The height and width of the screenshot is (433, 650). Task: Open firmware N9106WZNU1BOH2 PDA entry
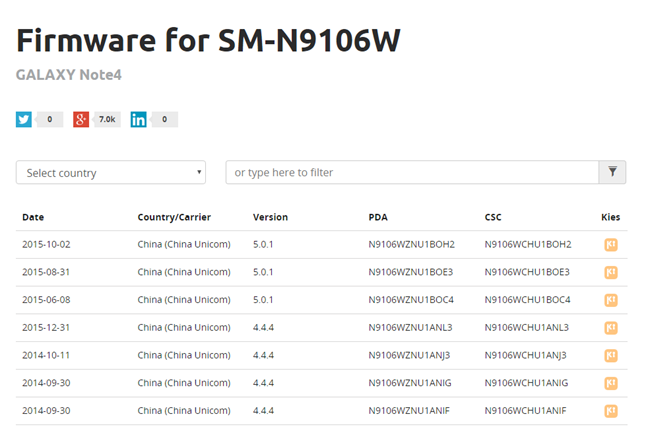pyautogui.click(x=411, y=244)
